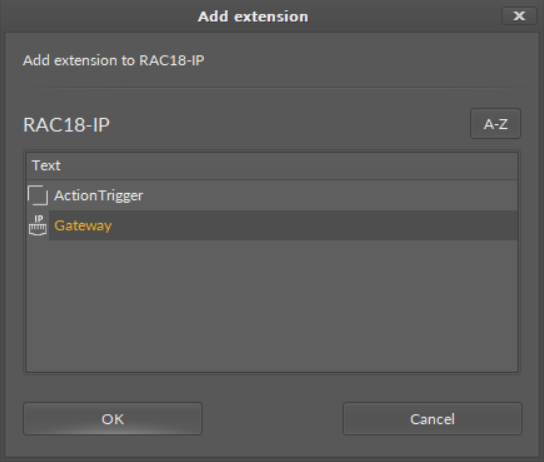Click the separator line under the description
The width and height of the screenshot is (544, 462).
[x=272, y=88]
